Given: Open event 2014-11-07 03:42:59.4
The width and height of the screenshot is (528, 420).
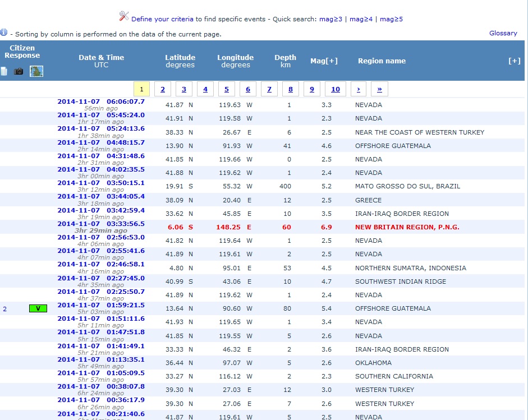Looking at the screenshot, I should coord(101,210).
